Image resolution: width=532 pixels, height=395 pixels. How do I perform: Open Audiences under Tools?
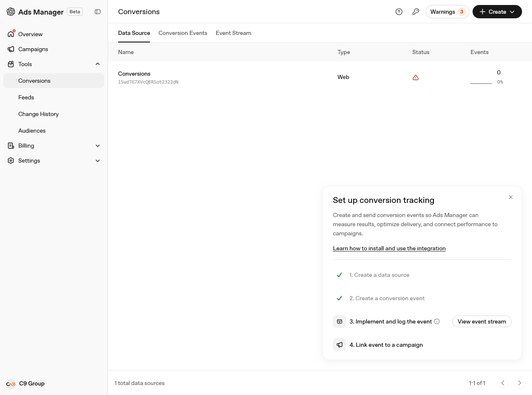point(54,131)
